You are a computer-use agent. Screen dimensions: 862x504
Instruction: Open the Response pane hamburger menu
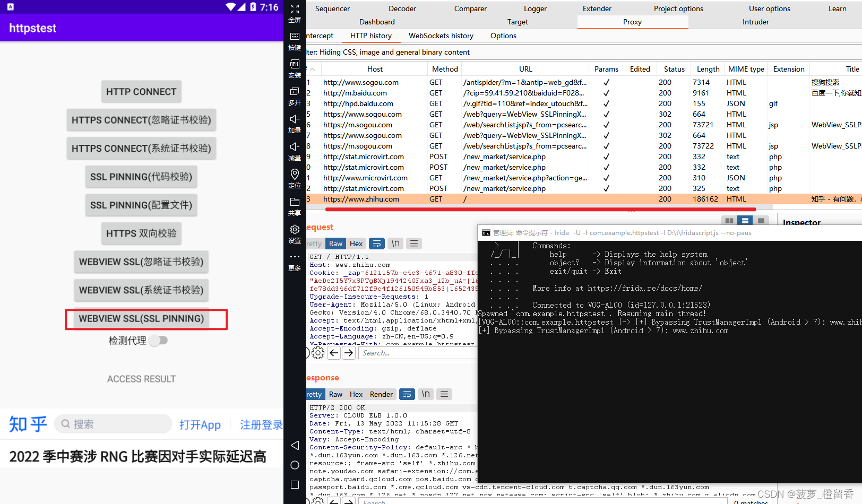click(x=444, y=394)
